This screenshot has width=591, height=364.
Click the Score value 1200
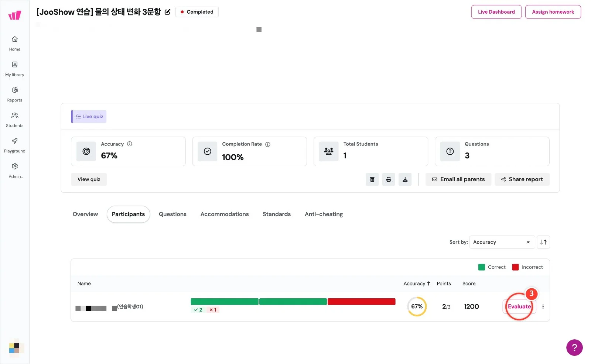pyautogui.click(x=471, y=306)
